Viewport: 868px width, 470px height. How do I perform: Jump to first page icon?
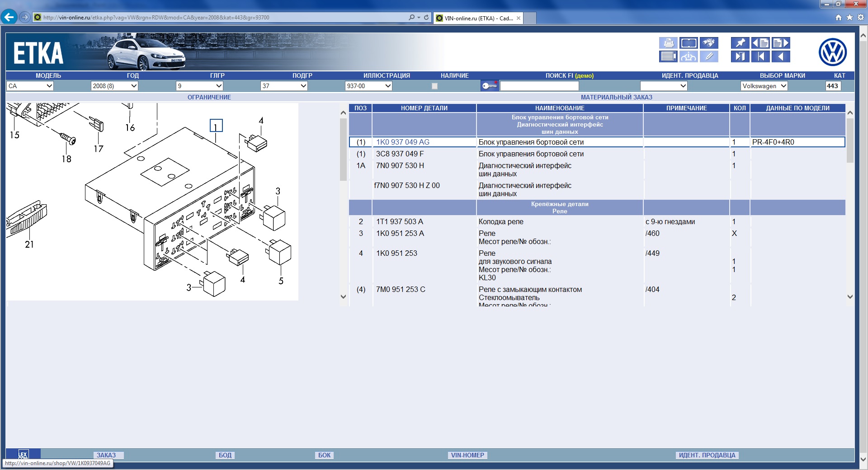coord(760,56)
